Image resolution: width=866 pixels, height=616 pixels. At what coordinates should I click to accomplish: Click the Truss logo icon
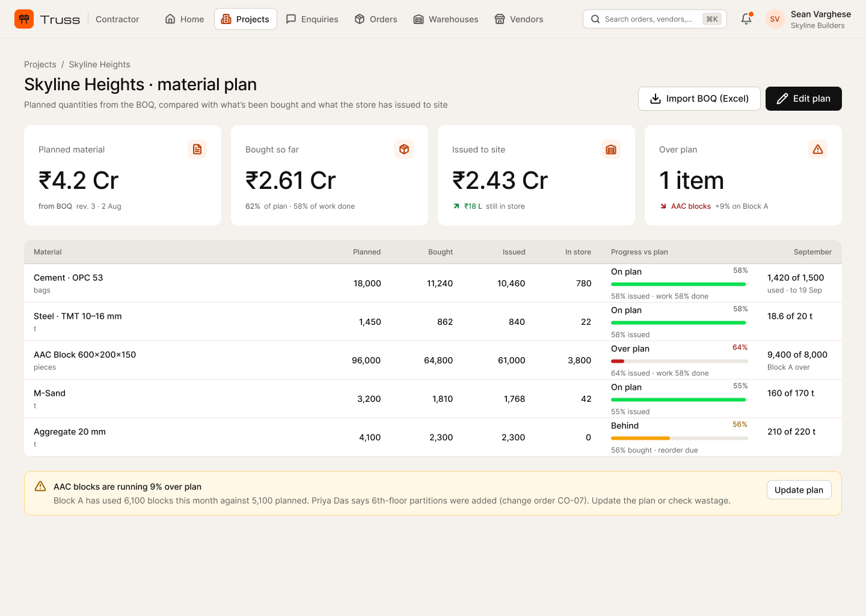(24, 19)
